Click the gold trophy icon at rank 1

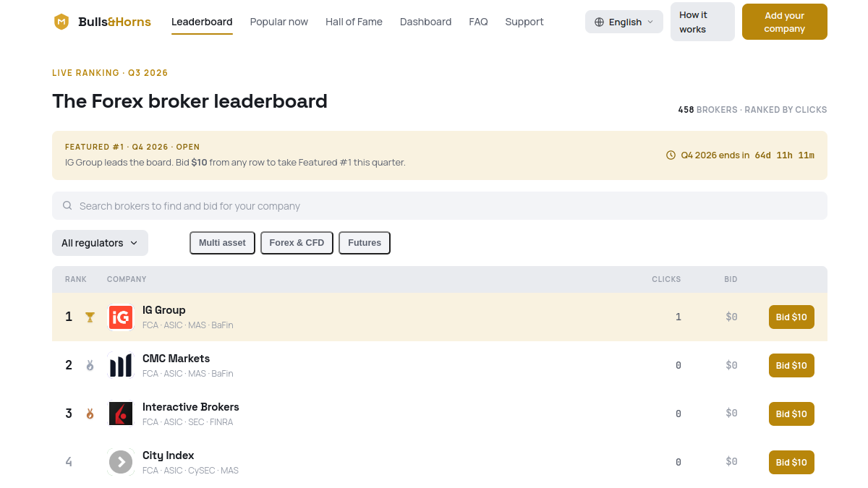[x=90, y=317]
